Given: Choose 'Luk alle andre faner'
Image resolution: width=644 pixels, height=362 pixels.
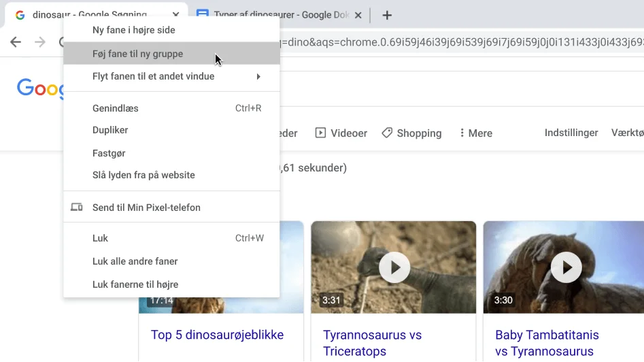Looking at the screenshot, I should (171, 261).
